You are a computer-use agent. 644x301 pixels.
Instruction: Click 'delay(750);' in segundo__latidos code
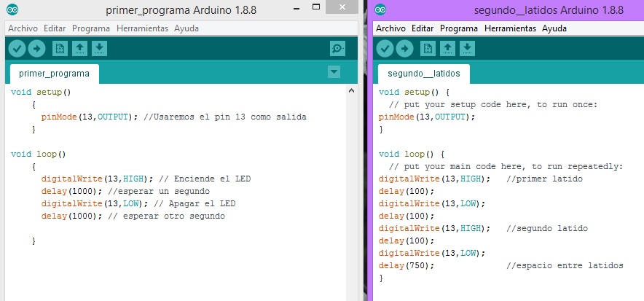point(407,266)
